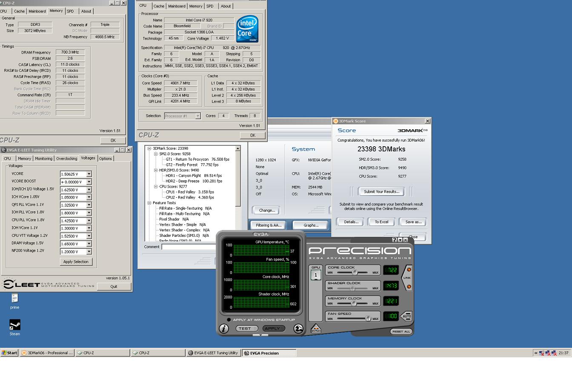Click the Intel Core i7 logo
Screen dimensions: 572x392
point(247,29)
